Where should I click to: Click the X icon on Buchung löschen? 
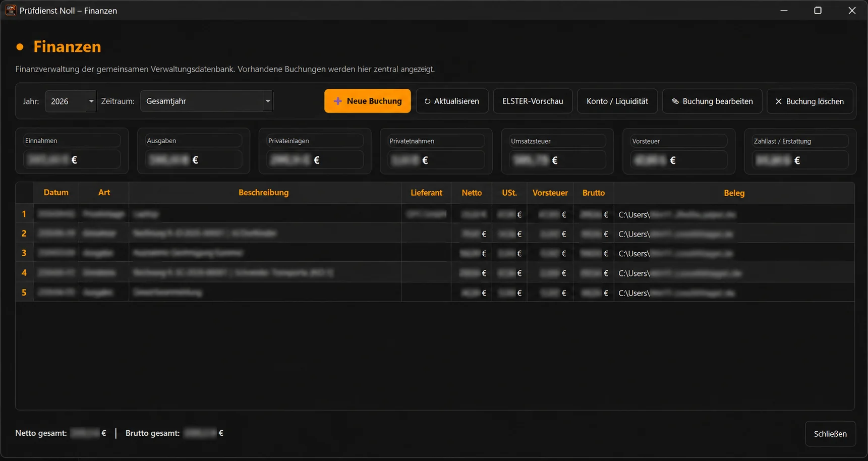coord(779,101)
